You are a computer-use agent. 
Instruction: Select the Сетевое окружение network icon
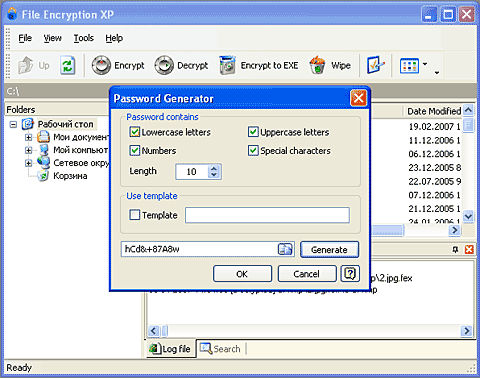pyautogui.click(x=43, y=162)
